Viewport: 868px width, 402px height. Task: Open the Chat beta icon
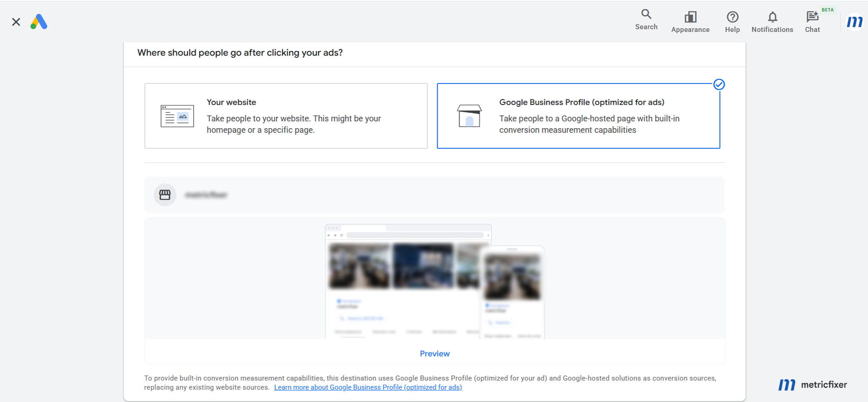coord(812,22)
